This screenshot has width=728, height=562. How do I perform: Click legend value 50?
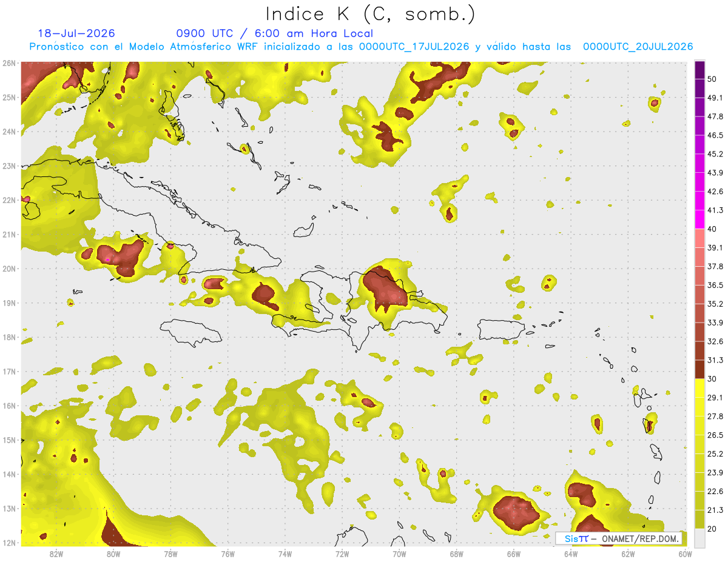pos(712,79)
